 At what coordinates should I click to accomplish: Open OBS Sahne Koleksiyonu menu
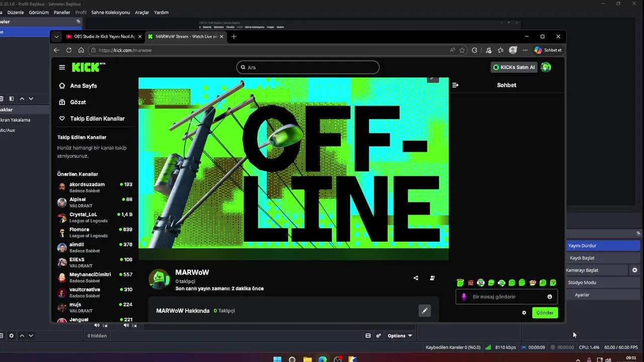point(110,12)
